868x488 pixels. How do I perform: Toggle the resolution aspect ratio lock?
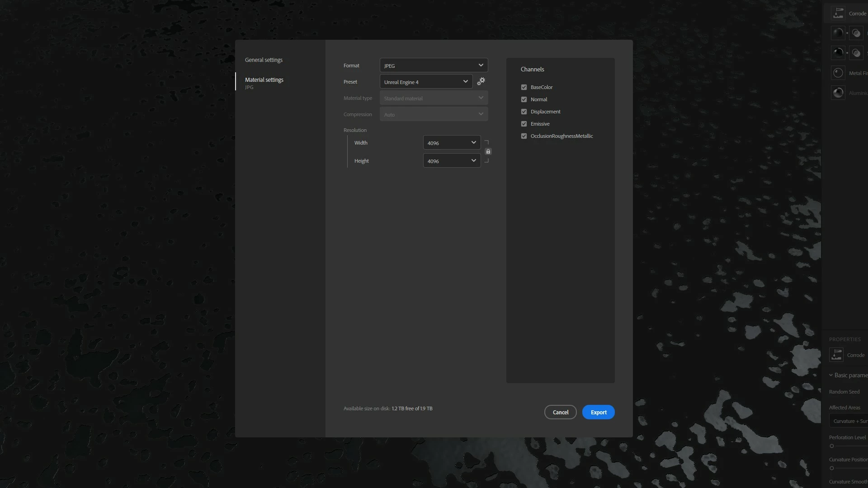coord(488,151)
